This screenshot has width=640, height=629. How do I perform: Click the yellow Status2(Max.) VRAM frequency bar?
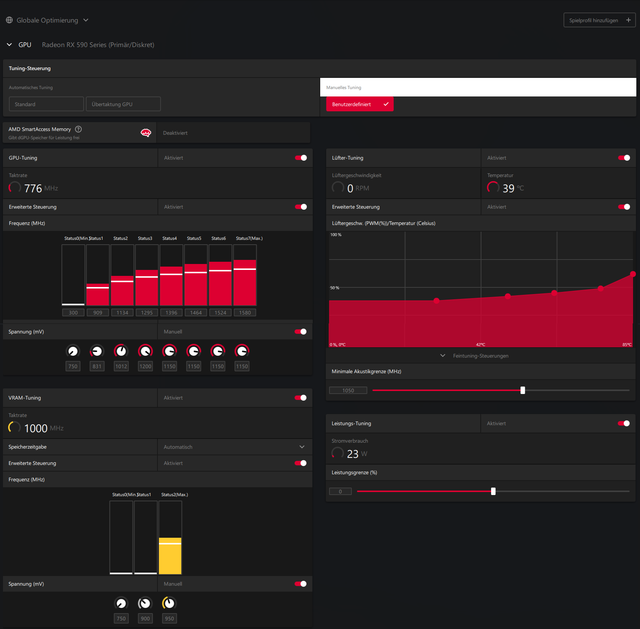pos(170,538)
